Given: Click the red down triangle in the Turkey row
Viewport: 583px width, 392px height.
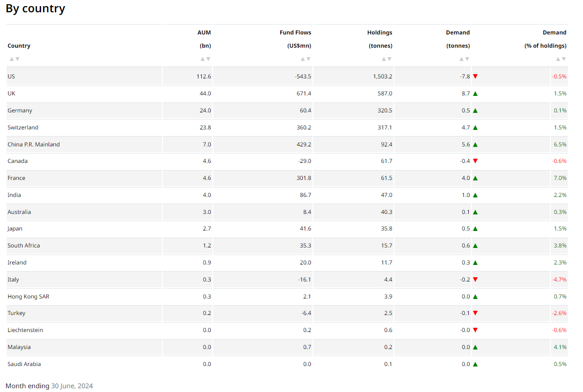Looking at the screenshot, I should (x=475, y=313).
